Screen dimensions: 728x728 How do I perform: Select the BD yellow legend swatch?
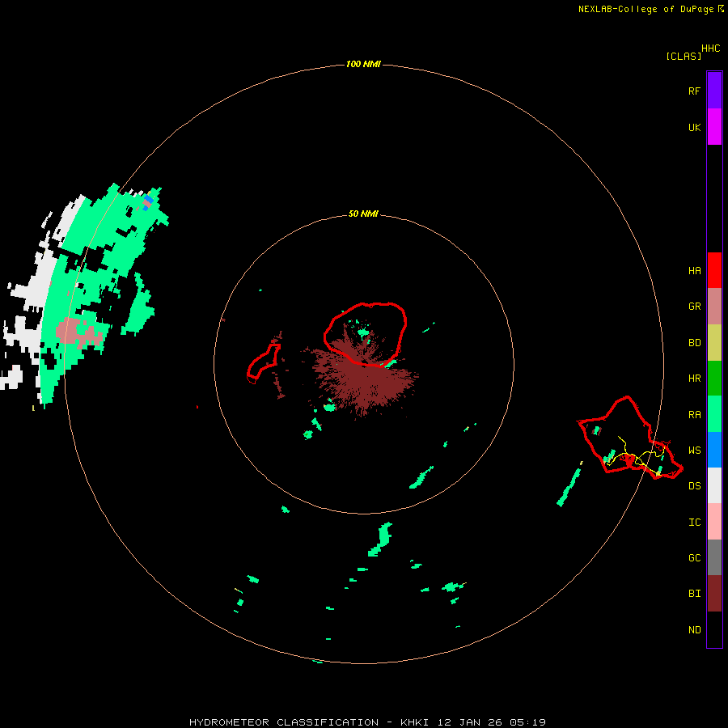(x=714, y=343)
